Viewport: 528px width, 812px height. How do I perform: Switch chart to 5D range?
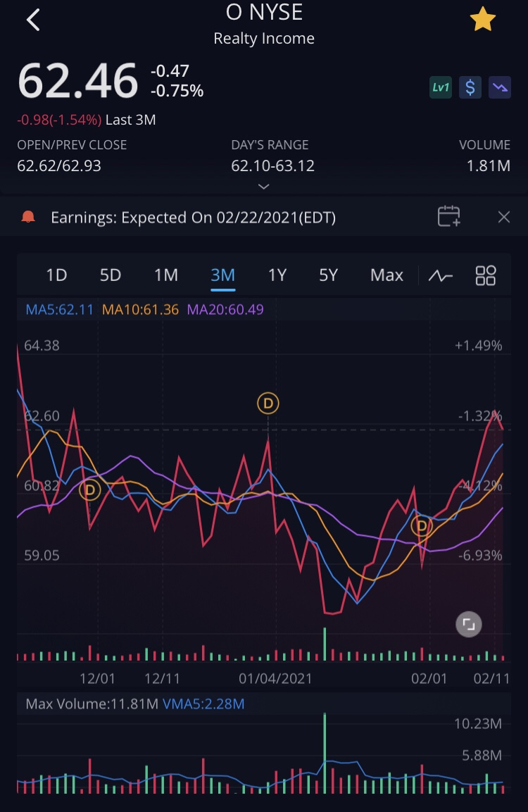pos(111,275)
